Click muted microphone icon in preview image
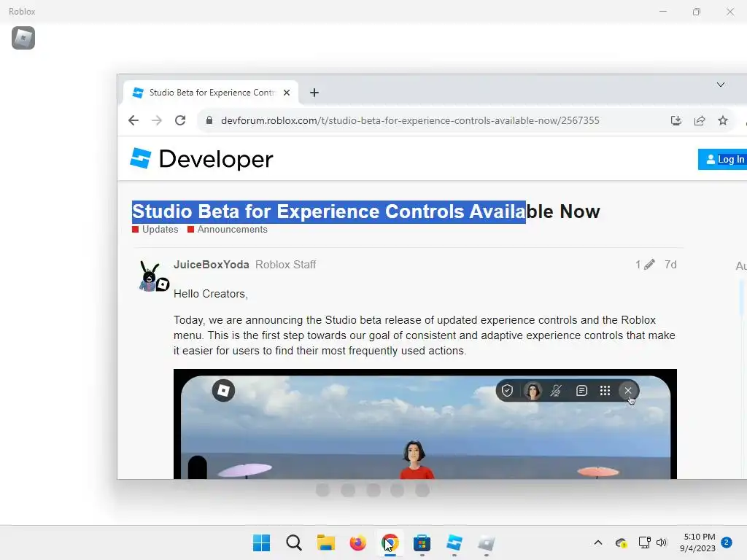This screenshot has width=747, height=560. click(x=556, y=391)
